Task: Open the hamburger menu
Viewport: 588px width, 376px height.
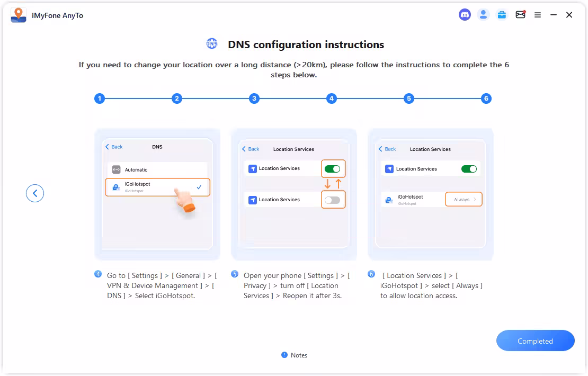Action: 537,14
